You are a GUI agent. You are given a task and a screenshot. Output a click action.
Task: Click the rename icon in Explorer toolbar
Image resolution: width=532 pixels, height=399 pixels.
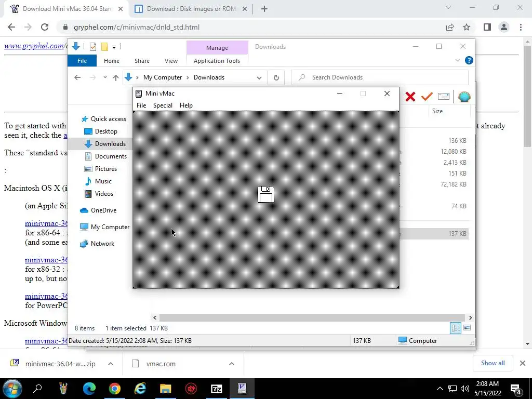(444, 97)
